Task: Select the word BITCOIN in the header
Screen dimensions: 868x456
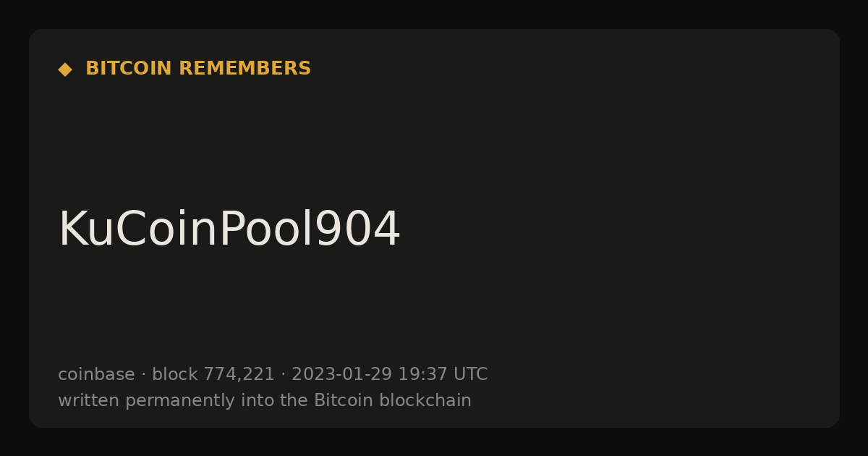Action: pos(129,69)
